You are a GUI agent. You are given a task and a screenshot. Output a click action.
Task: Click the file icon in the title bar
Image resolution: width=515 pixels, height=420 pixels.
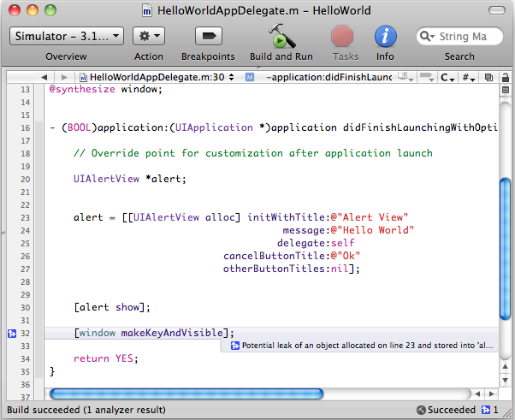(147, 11)
